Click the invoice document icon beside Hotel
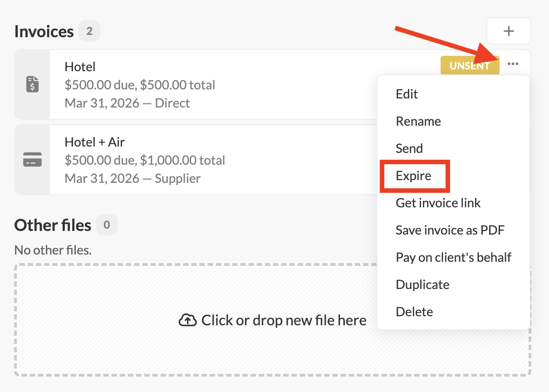The height and width of the screenshot is (392, 549). 32,84
